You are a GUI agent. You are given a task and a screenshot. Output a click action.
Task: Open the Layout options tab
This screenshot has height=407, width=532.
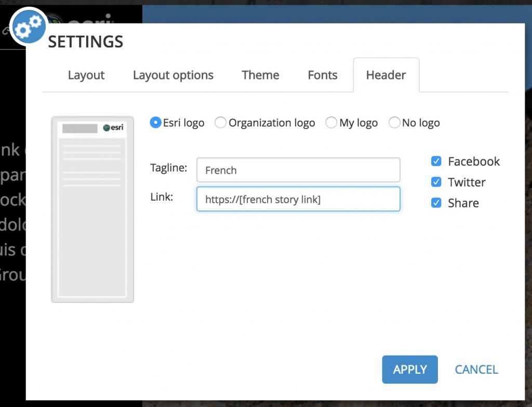(173, 75)
